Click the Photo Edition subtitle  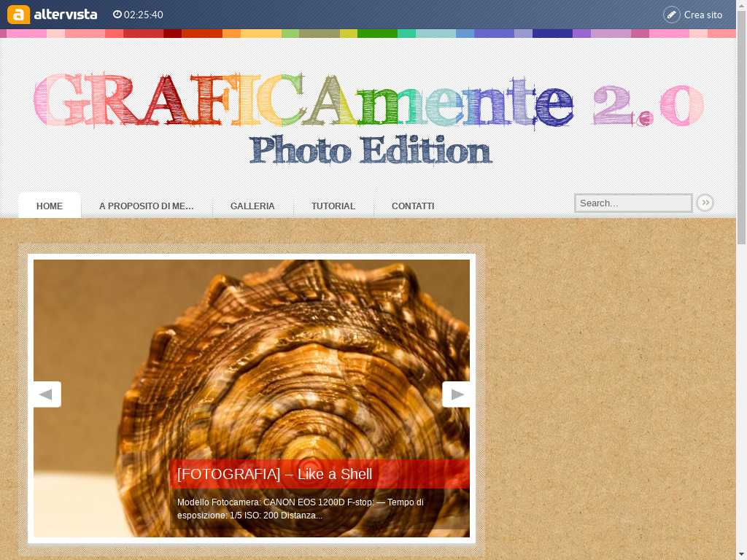click(x=370, y=150)
